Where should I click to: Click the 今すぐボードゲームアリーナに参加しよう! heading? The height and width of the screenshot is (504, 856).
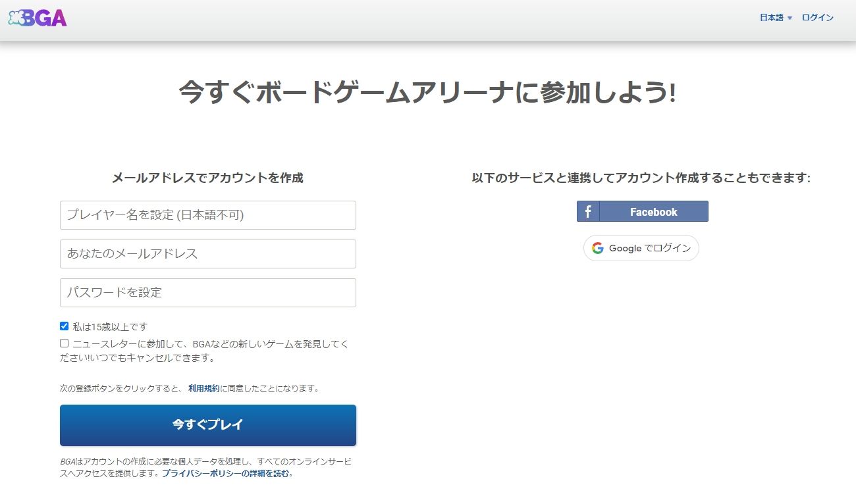(428, 93)
